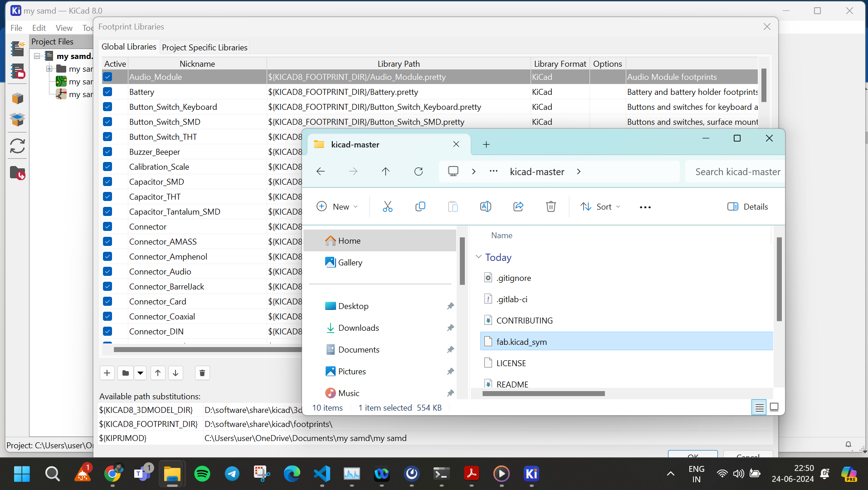Screen dimensions: 868x490
Task: Expand the New menu in Explorer
Action: click(x=337, y=206)
